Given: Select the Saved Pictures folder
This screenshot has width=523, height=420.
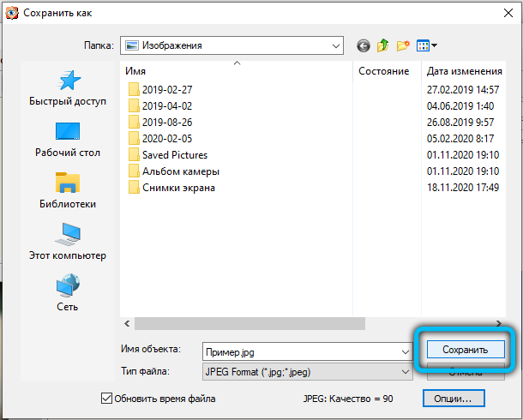Looking at the screenshot, I should pos(174,154).
